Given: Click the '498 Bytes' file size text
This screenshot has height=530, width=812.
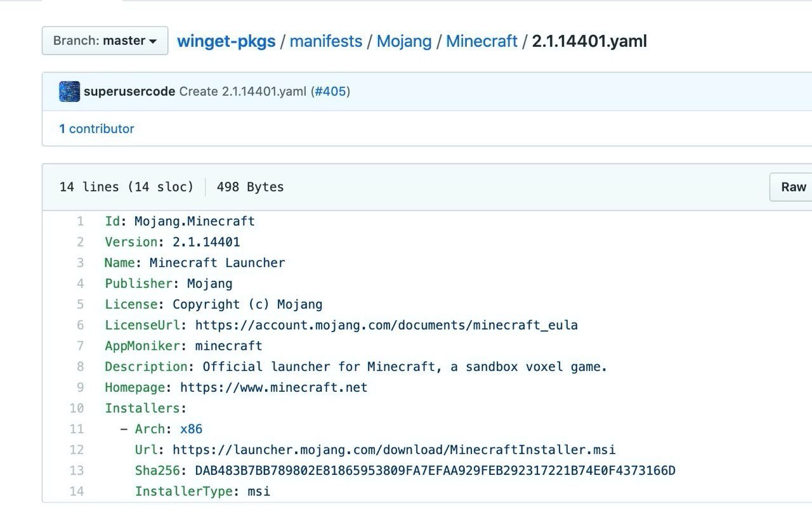Looking at the screenshot, I should click(251, 187).
